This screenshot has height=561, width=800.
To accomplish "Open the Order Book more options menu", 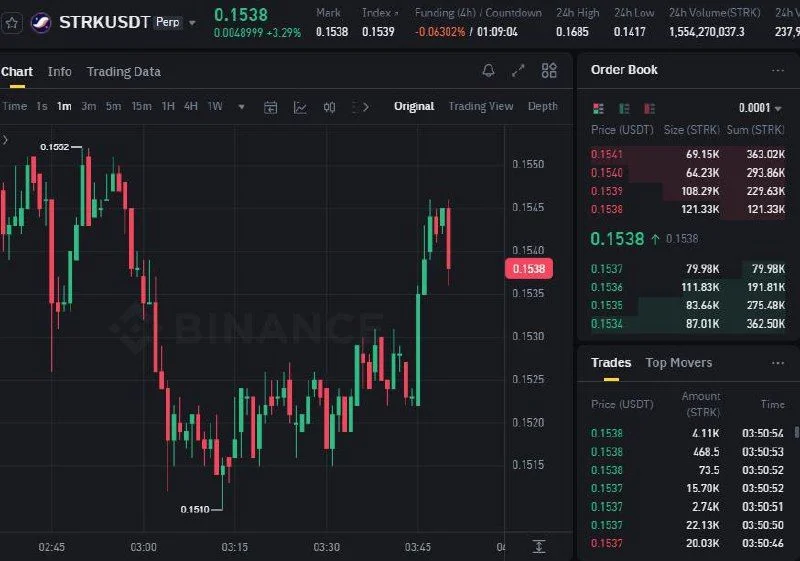I will (x=778, y=70).
